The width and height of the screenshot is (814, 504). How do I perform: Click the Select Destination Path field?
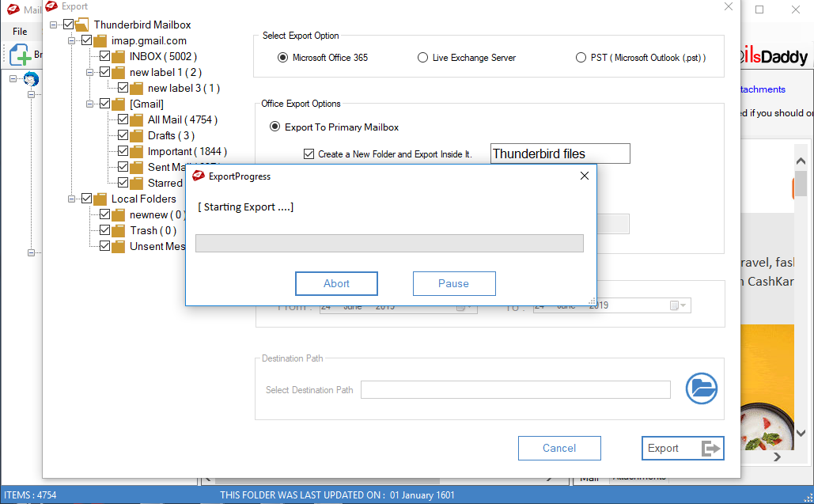(x=516, y=390)
